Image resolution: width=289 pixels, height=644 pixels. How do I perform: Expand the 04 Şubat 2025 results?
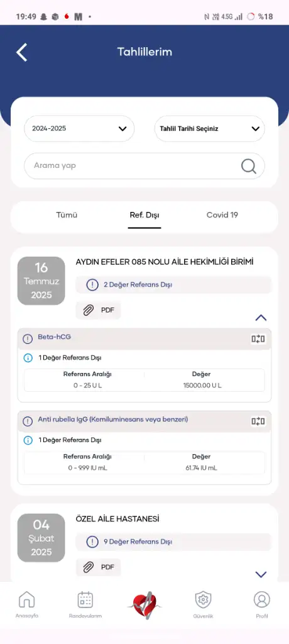coord(261,574)
